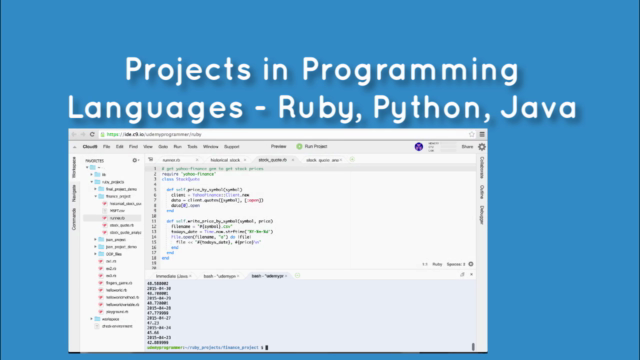Switch to the stock_quote.rb editor tab
Viewport: 640px width, 360px height.
tap(273, 160)
